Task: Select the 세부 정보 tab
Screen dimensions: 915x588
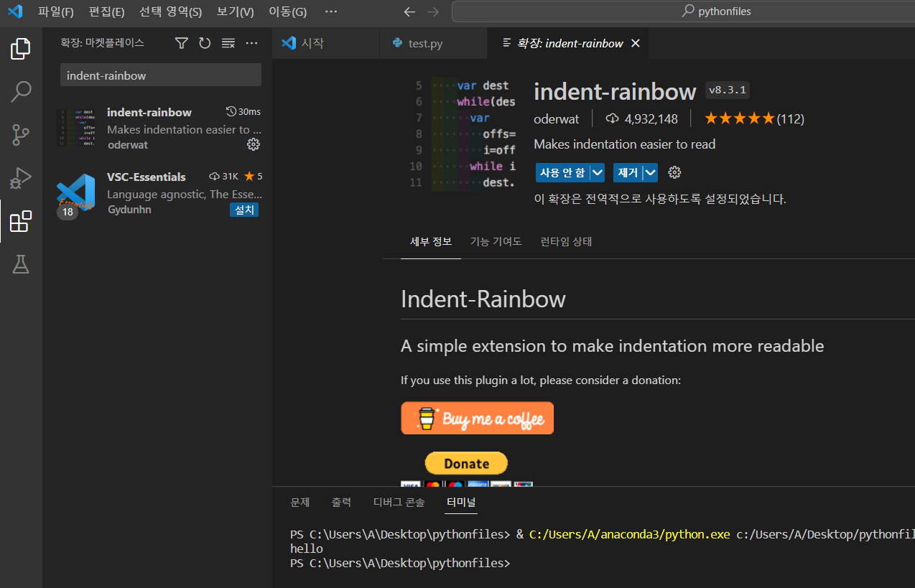Action: click(431, 241)
